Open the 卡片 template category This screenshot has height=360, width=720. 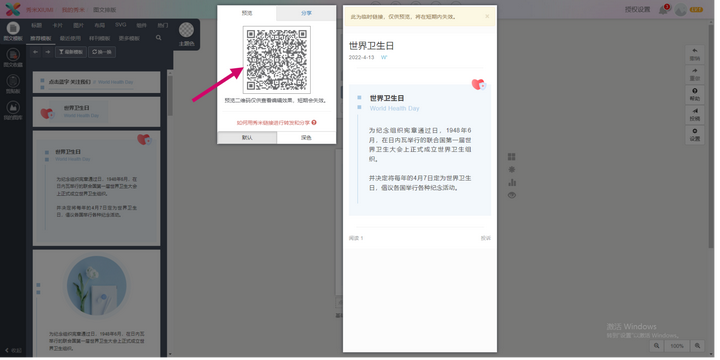[x=57, y=25]
